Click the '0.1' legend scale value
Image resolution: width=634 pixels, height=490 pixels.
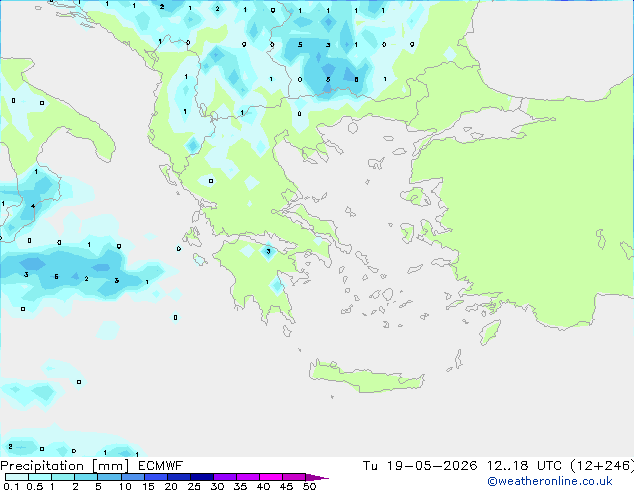click(11, 486)
